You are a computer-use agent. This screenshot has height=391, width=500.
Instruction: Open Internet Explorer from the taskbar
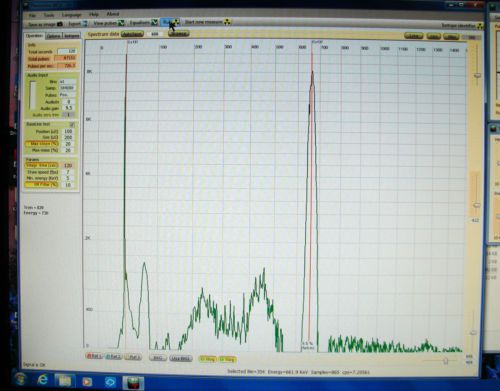[42, 380]
